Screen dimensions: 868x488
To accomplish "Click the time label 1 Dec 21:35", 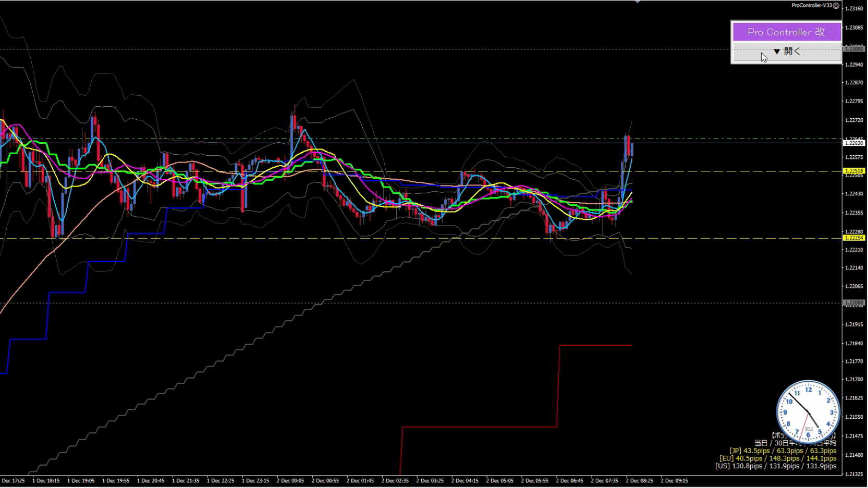I will coord(186,481).
